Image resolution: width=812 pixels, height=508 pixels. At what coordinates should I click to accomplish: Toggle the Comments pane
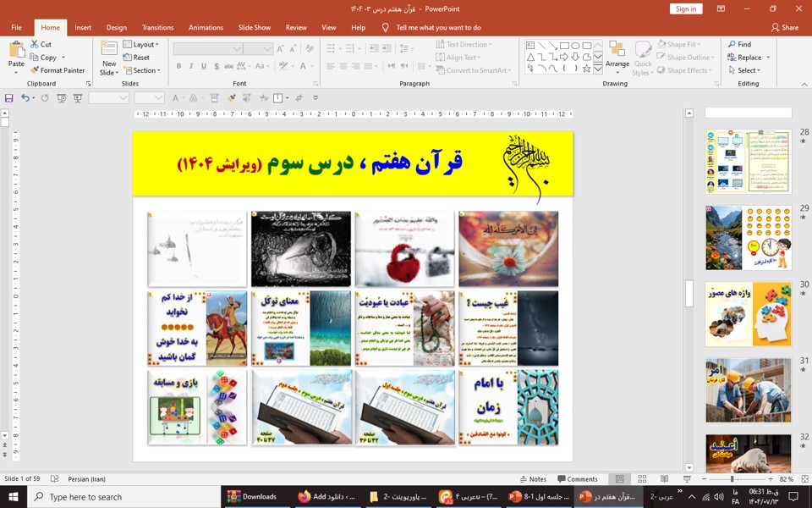577,479
